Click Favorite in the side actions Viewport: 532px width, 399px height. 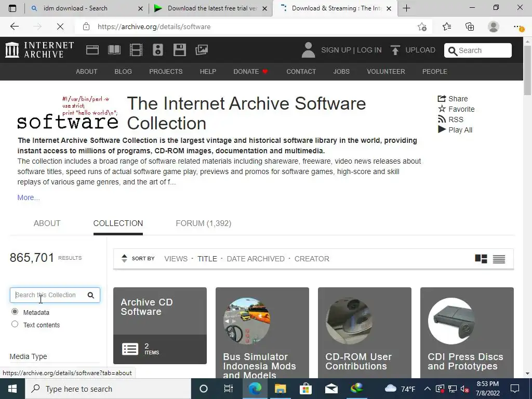[456, 109]
